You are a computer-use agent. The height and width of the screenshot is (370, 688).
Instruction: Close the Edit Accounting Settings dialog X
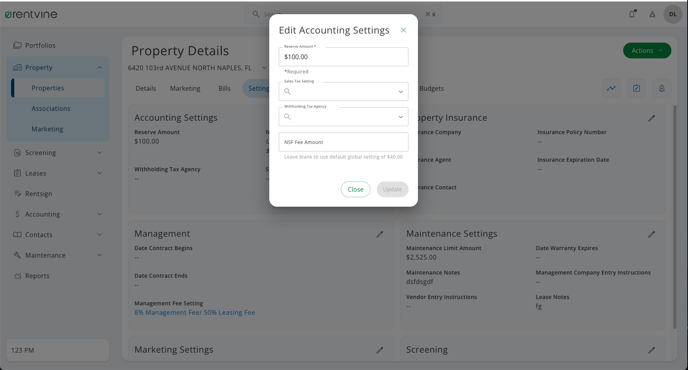pyautogui.click(x=403, y=30)
